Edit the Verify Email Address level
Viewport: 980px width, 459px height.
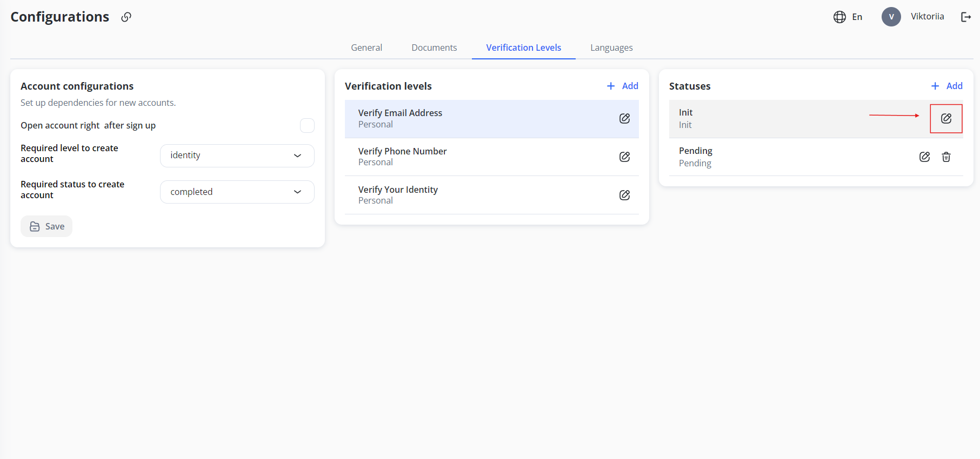pos(624,119)
